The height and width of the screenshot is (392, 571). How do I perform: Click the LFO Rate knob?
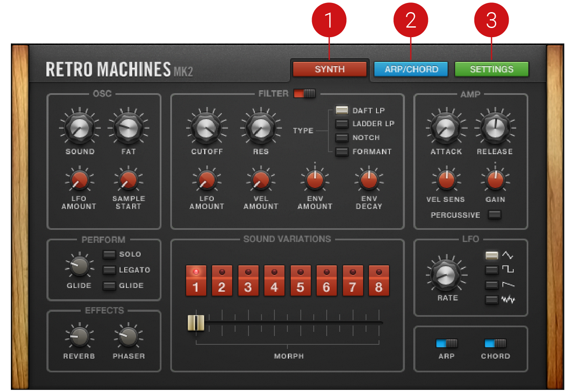tap(447, 274)
